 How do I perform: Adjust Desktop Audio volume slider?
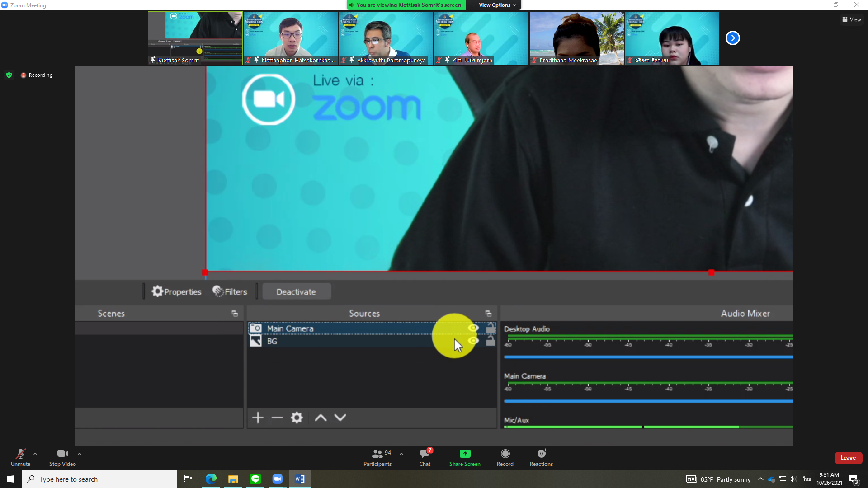(x=648, y=357)
